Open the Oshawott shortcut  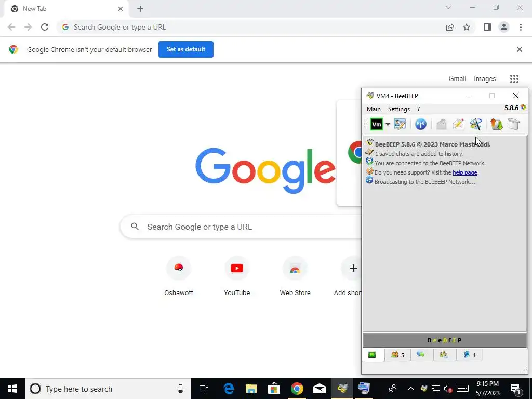click(x=179, y=276)
